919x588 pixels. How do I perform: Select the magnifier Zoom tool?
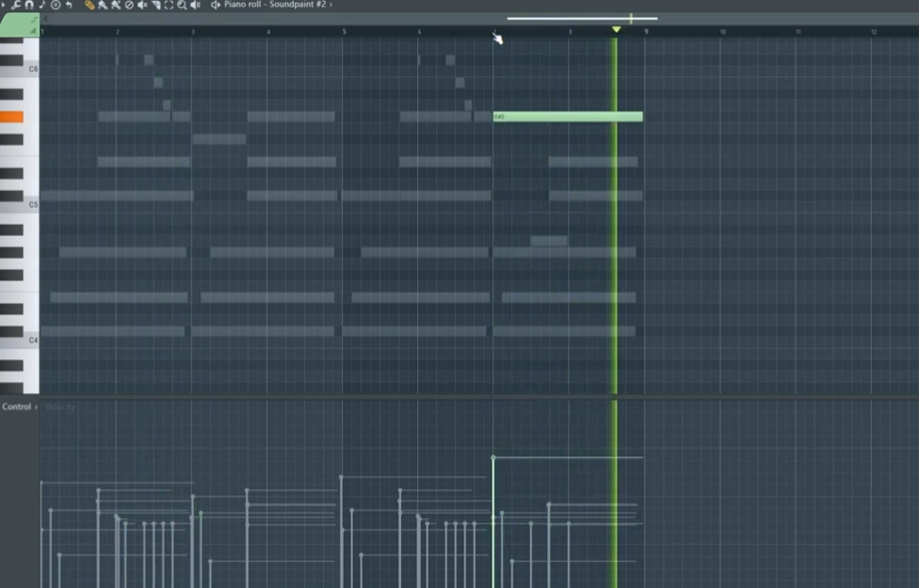click(x=183, y=5)
